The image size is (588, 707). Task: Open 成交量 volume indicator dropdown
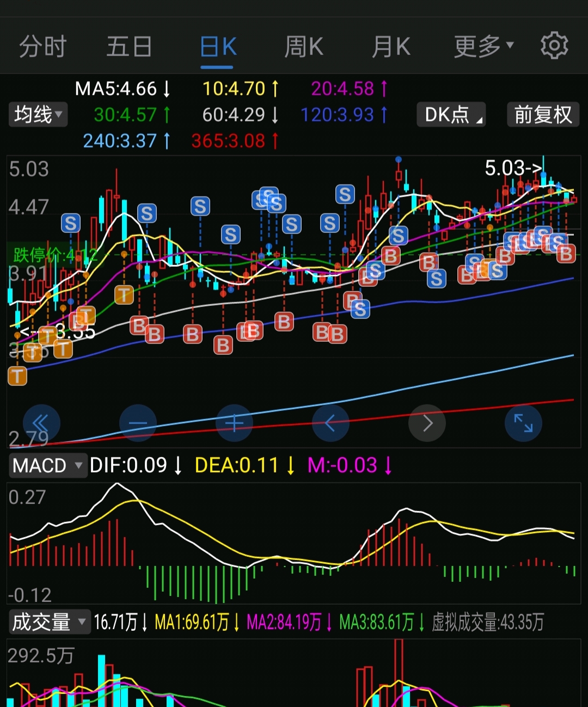tap(50, 622)
